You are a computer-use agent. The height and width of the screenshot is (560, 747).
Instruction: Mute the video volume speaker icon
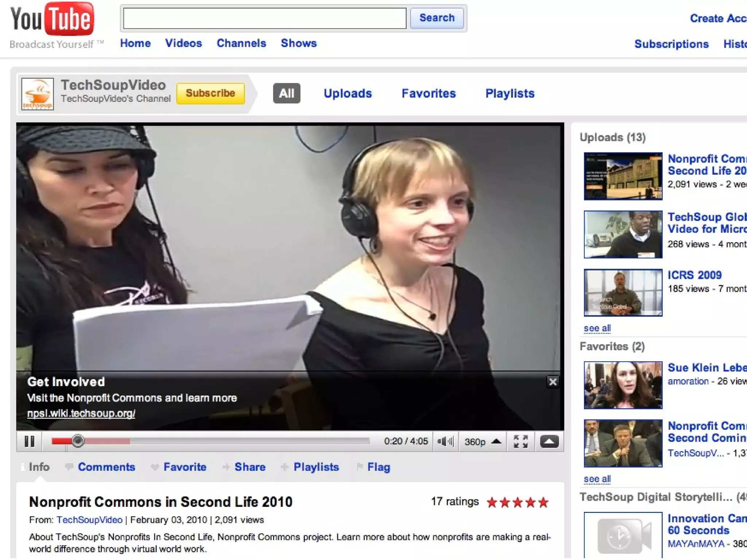point(444,442)
